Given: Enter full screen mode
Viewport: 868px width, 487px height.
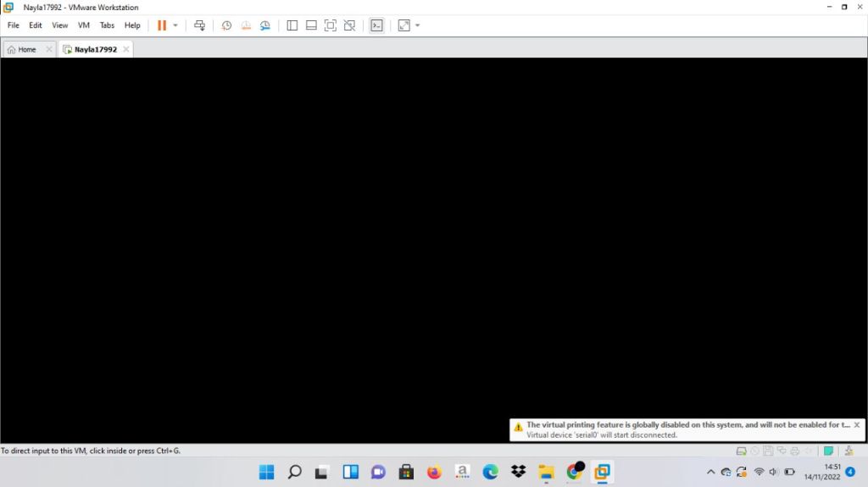Looking at the screenshot, I should pyautogui.click(x=331, y=25).
